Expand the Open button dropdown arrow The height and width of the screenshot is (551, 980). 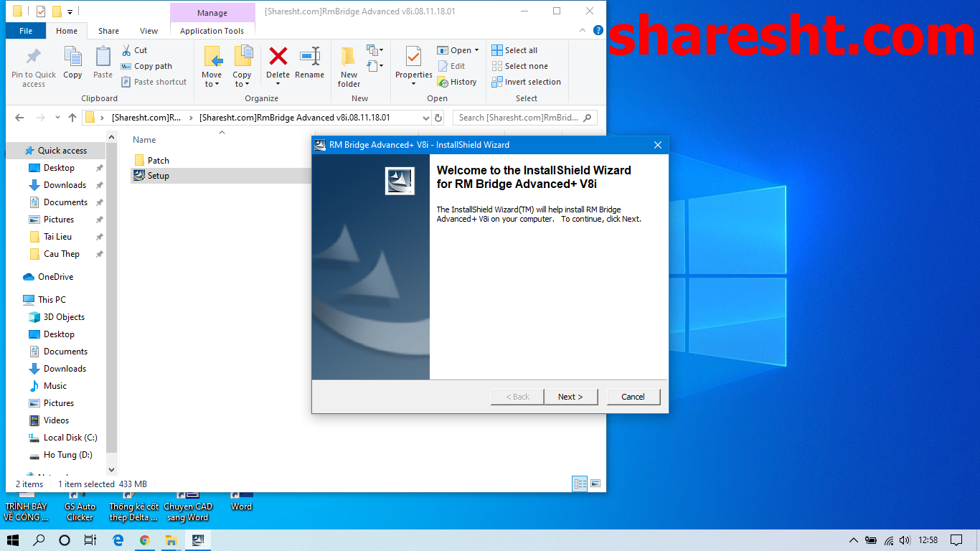tap(476, 50)
